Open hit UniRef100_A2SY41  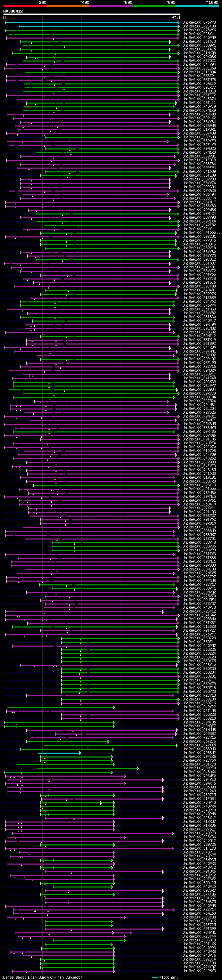pyautogui.click(x=199, y=34)
